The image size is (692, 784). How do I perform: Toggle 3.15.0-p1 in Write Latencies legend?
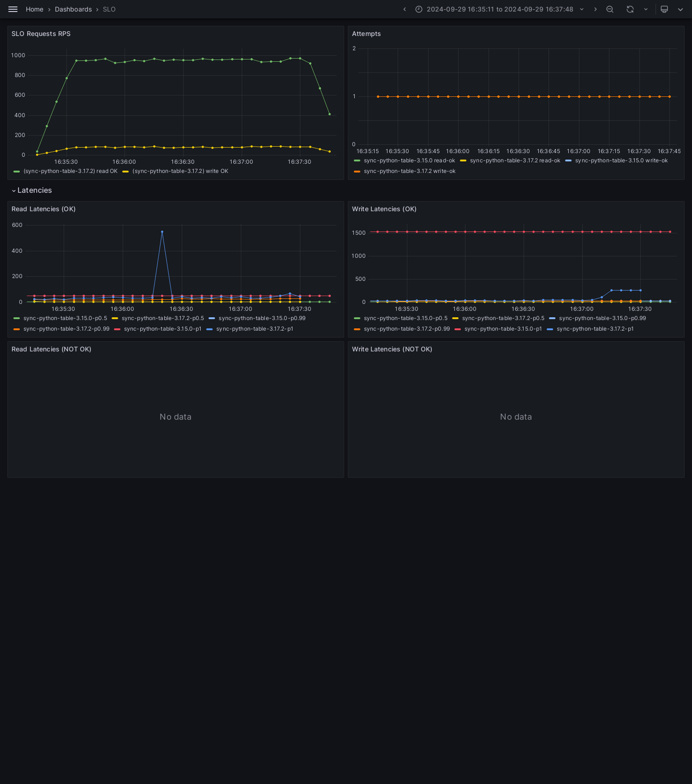click(503, 329)
